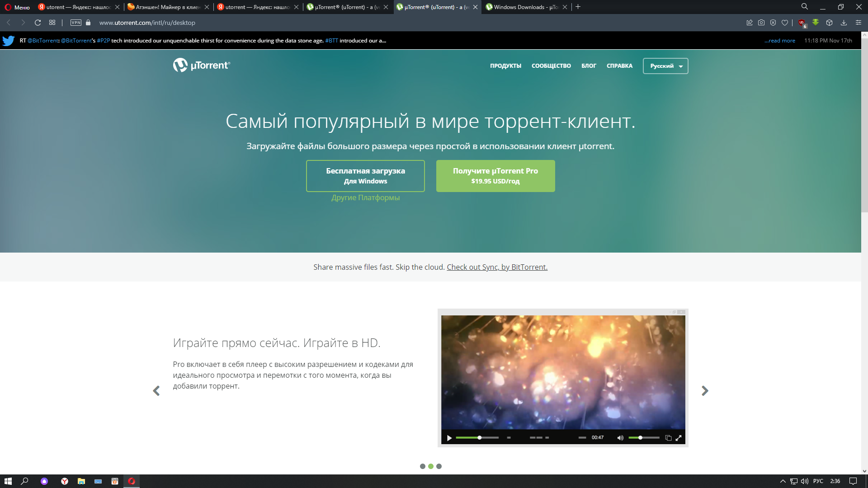
Task: Click Бесплатная загрузка Для Windows button
Action: point(365,176)
